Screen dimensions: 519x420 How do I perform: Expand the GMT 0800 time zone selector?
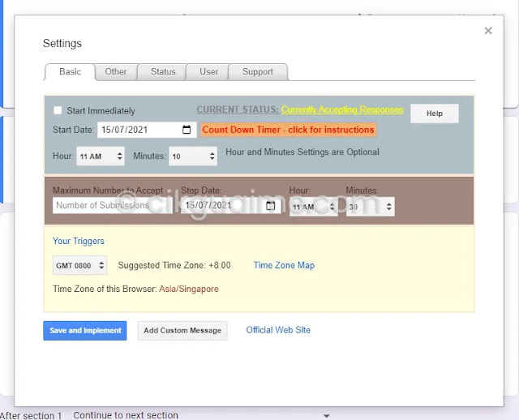coord(79,265)
